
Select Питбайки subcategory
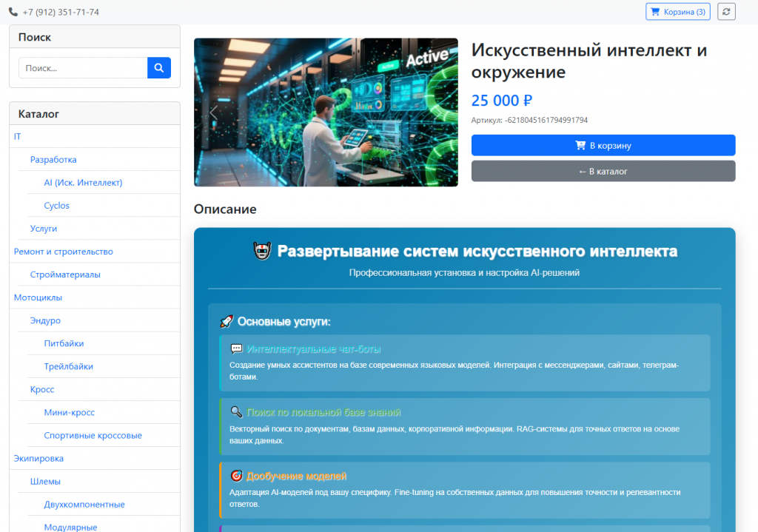64,343
